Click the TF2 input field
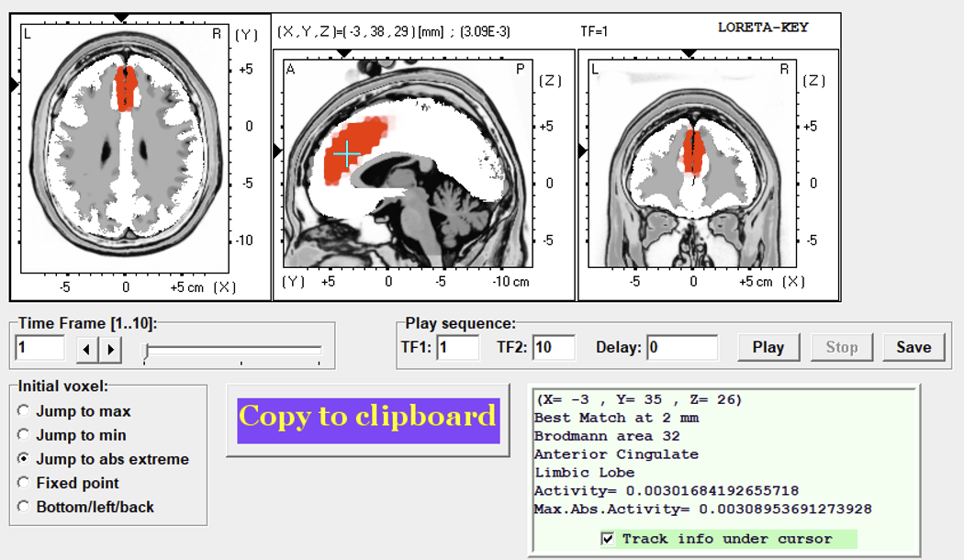This screenshot has width=964, height=560. (x=554, y=347)
